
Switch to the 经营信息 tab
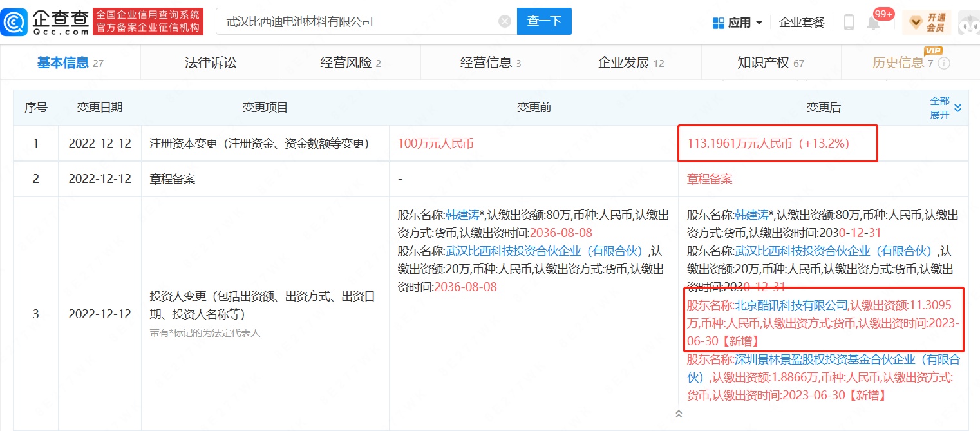coord(491,62)
